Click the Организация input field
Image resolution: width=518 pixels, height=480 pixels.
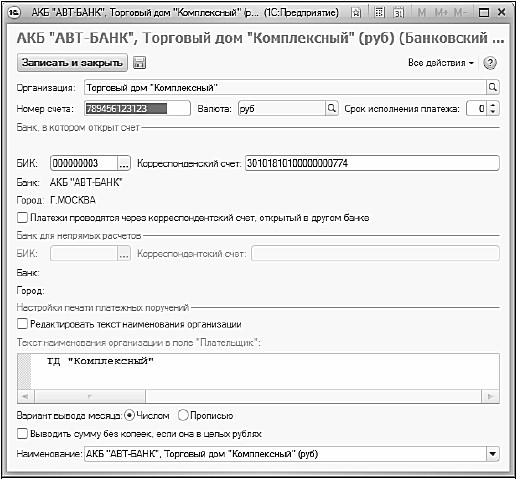click(285, 88)
